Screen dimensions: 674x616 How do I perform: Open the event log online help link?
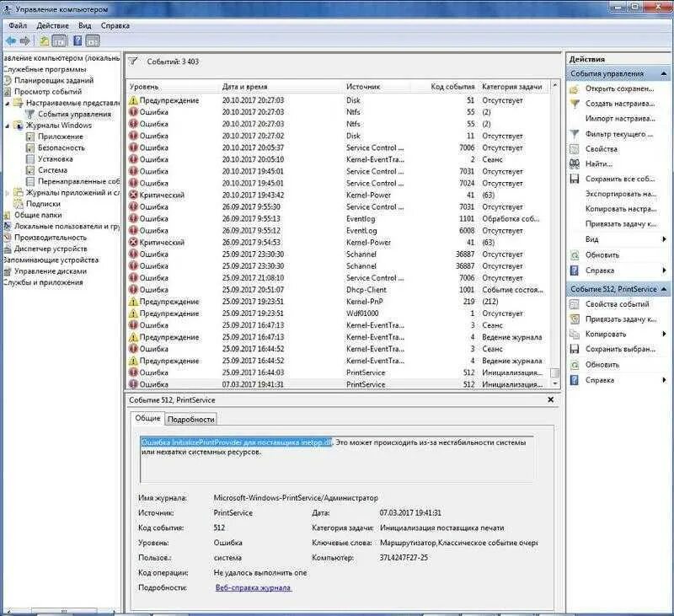(254, 587)
